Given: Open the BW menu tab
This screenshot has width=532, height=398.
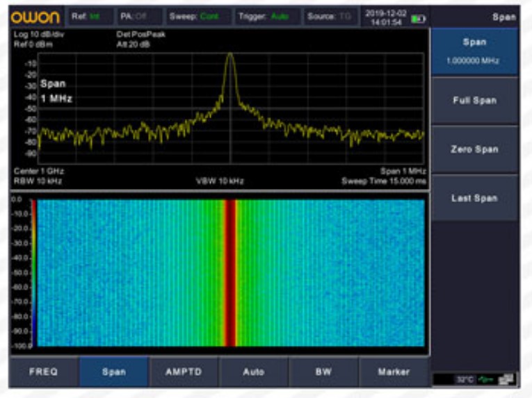Looking at the screenshot, I should pos(323,372).
